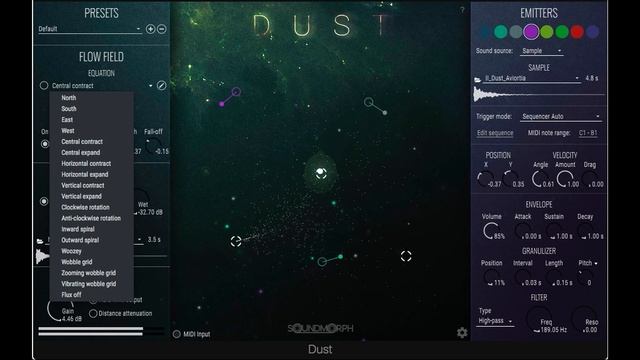640x360 pixels.
Task: Click the Edit sequence link
Action: 495,133
